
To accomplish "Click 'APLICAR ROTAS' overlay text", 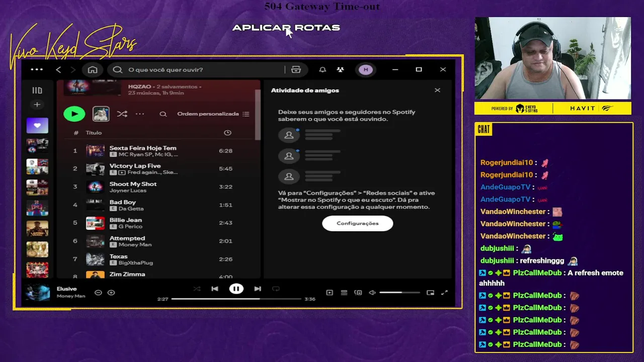I will click(x=286, y=28).
